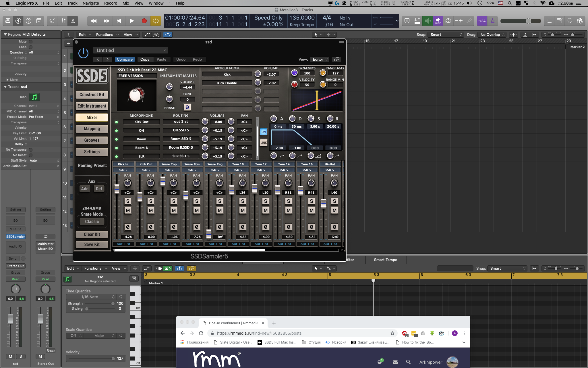The height and width of the screenshot is (368, 588).
Task: Click the metronome icon
Action: [493, 21]
